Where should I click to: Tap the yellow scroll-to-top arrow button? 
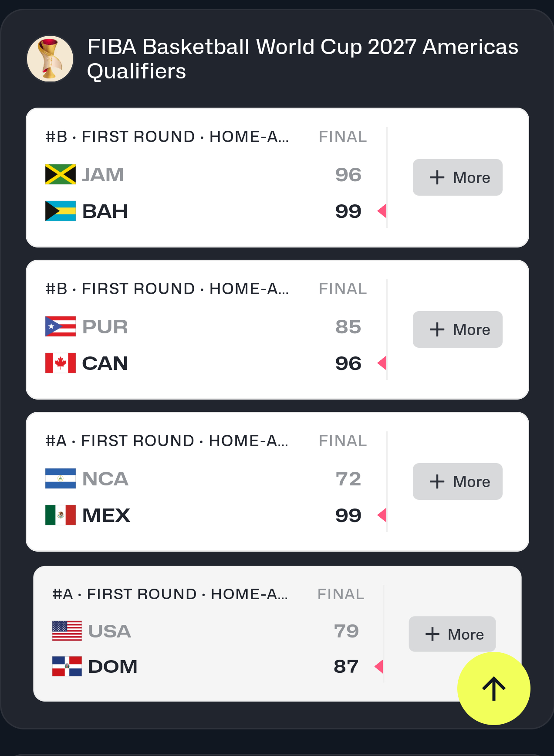click(x=493, y=688)
